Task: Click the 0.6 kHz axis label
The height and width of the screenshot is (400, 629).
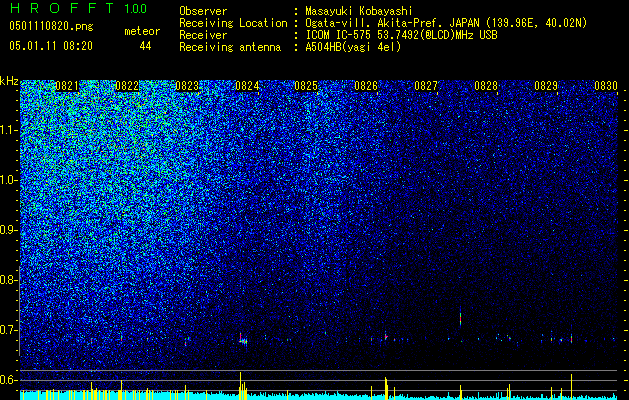Action: (9, 380)
